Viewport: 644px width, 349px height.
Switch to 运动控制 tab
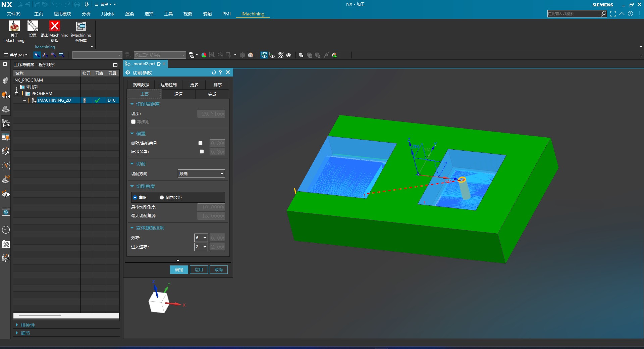click(168, 85)
